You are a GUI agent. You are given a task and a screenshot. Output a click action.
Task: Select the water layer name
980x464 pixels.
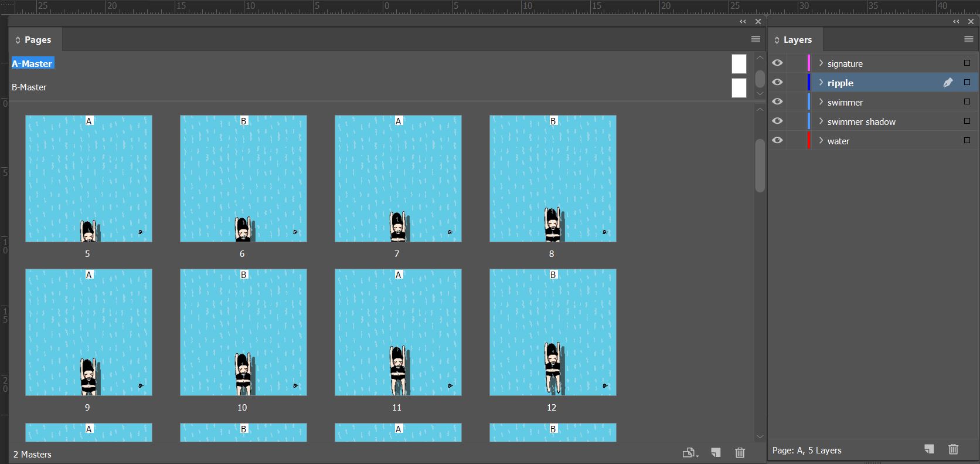click(838, 141)
